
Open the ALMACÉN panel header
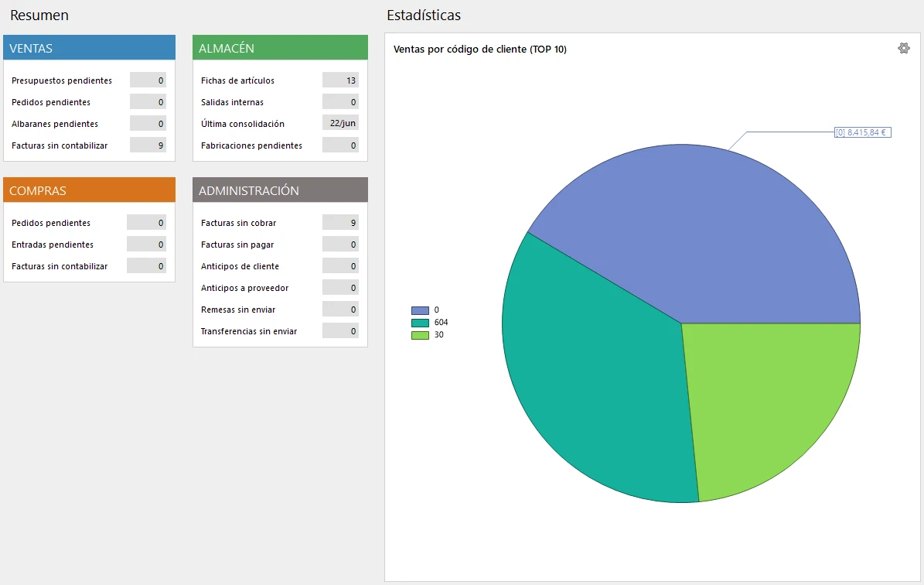pos(280,48)
